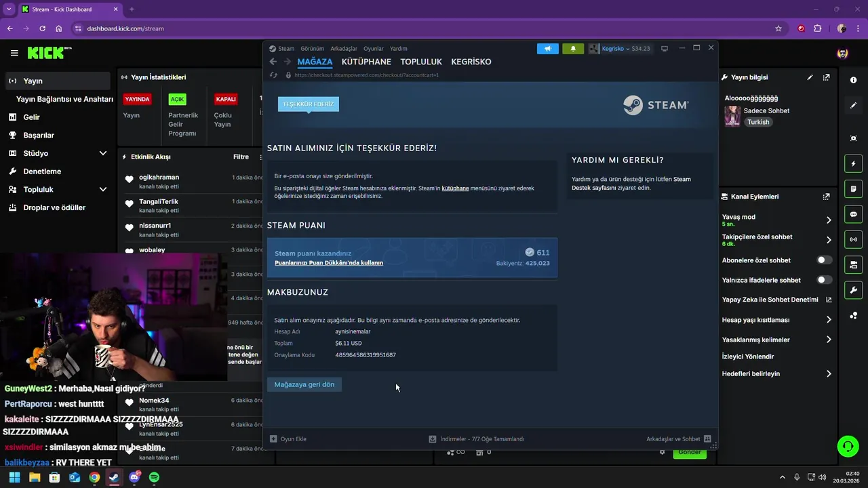Click the info icon in the right sidebar

(853, 80)
